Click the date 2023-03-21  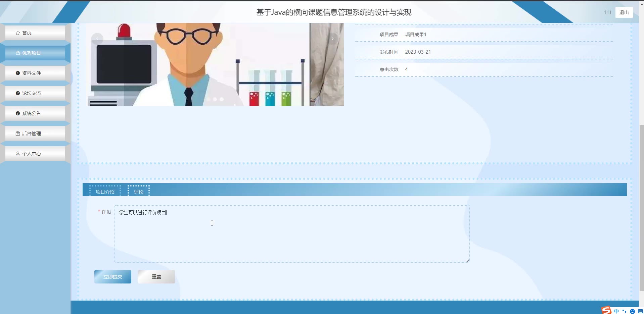(x=418, y=52)
